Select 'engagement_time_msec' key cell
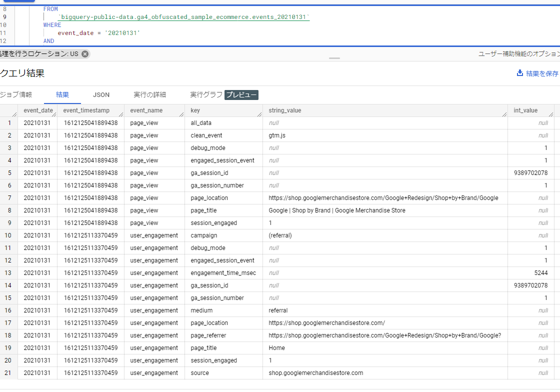The image size is (560, 392). [223, 273]
